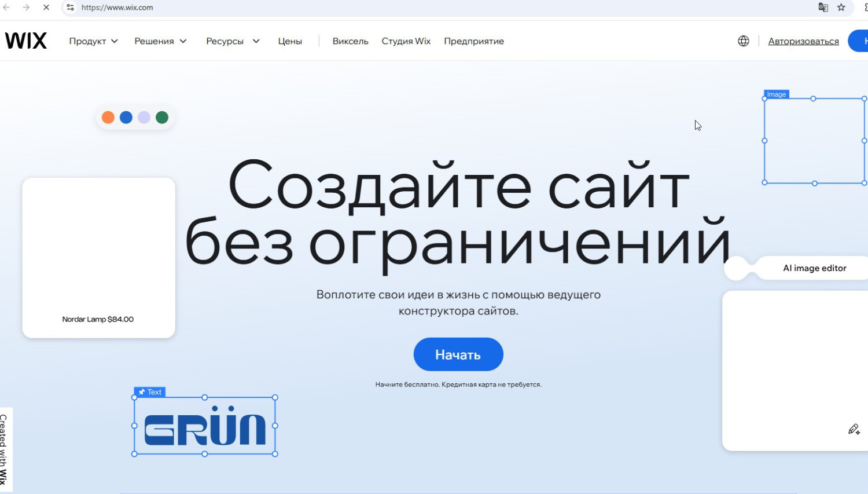Click the translate page icon
The width and height of the screenshot is (868, 494).
[823, 8]
